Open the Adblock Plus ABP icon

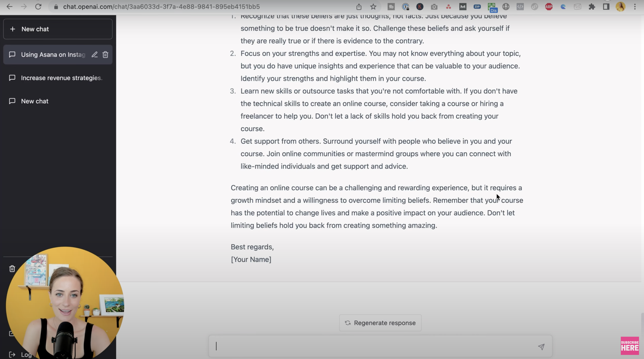549,7
